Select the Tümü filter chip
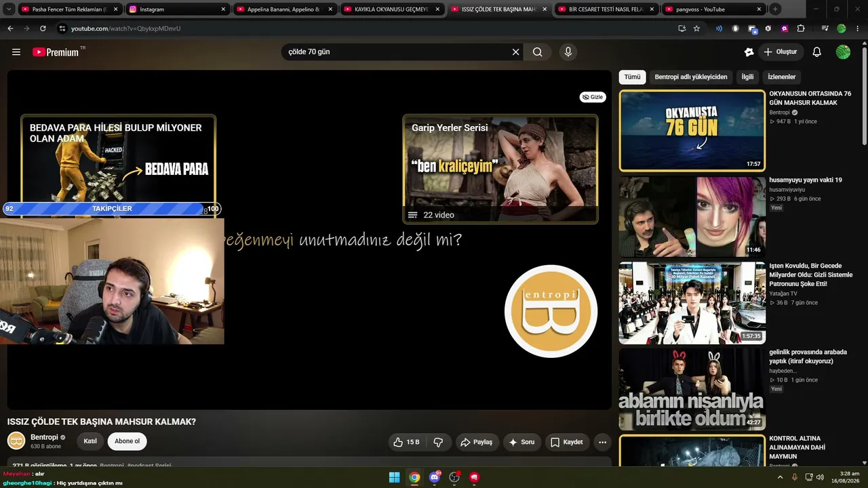The width and height of the screenshot is (868, 488). coord(632,77)
